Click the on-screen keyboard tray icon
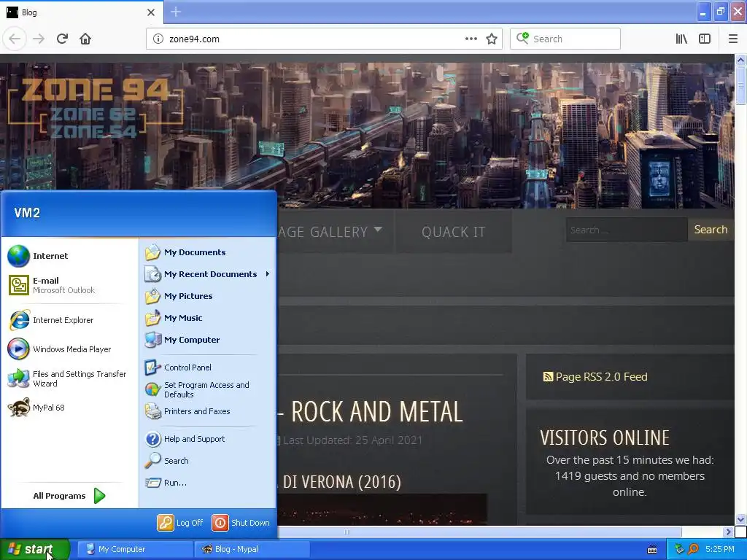The height and width of the screenshot is (560, 747). 652,550
